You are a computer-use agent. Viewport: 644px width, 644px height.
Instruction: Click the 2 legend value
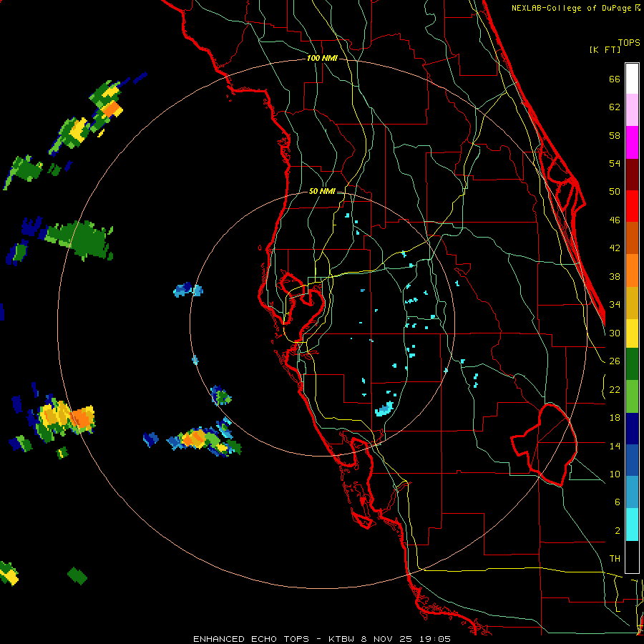point(618,531)
